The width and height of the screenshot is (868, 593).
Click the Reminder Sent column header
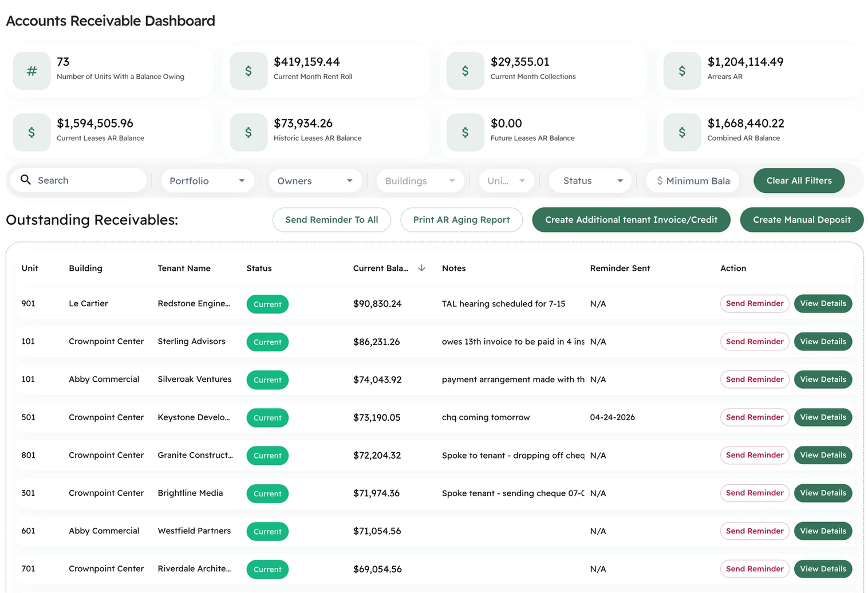coord(620,268)
